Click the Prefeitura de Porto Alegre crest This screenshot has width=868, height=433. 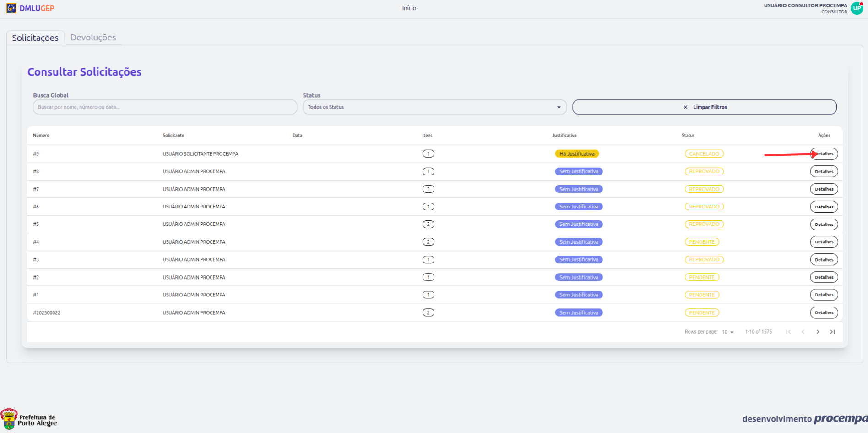coord(9,419)
